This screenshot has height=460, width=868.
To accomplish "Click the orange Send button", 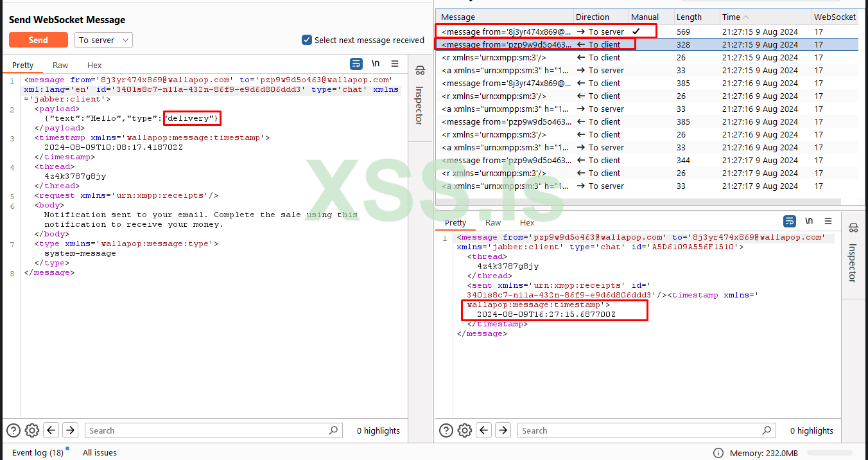I will click(x=39, y=40).
